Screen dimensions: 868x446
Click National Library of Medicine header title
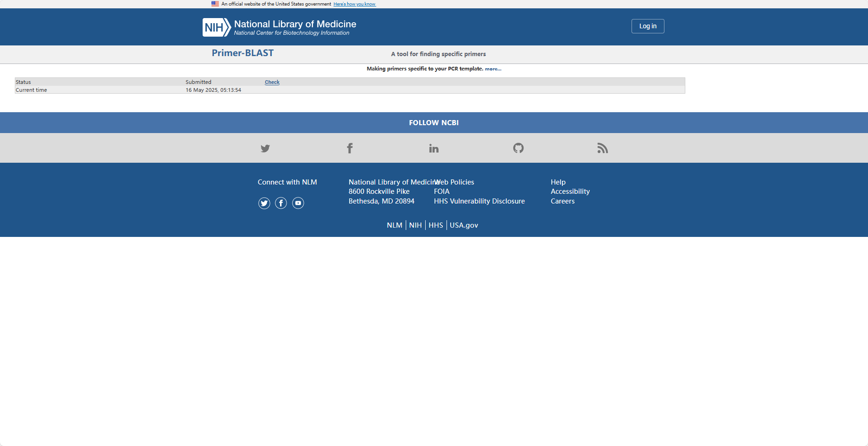point(295,24)
